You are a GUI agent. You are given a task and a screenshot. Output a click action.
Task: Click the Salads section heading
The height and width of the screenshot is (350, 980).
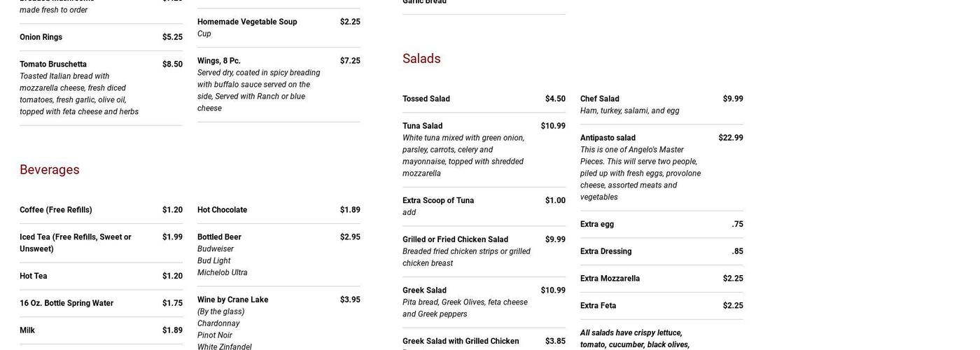pos(421,59)
